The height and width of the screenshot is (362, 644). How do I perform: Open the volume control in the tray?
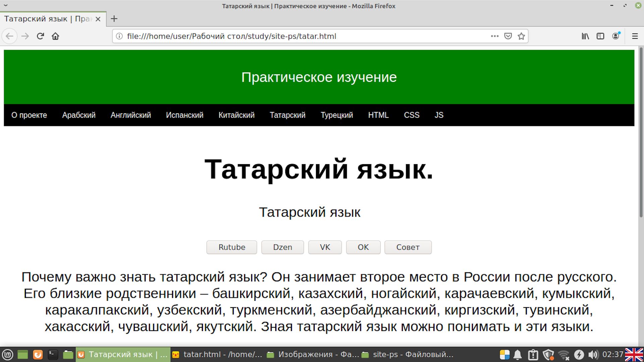point(593,354)
